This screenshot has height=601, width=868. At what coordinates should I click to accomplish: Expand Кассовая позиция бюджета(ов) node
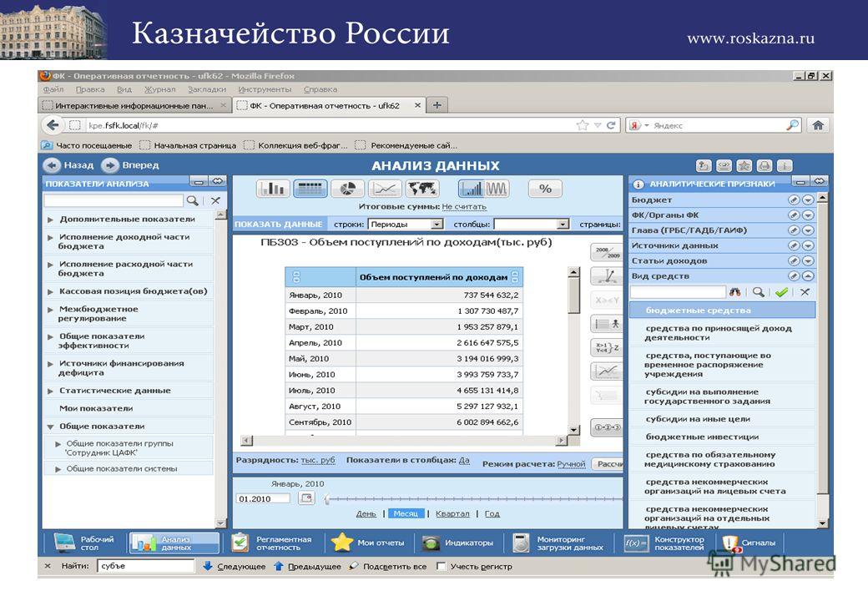[x=50, y=291]
